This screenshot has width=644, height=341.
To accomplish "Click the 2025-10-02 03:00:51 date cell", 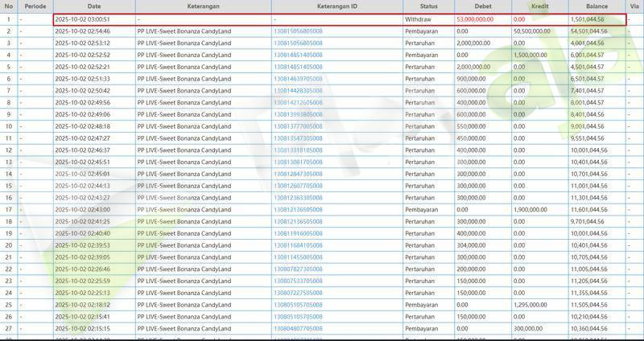I will (82, 18).
